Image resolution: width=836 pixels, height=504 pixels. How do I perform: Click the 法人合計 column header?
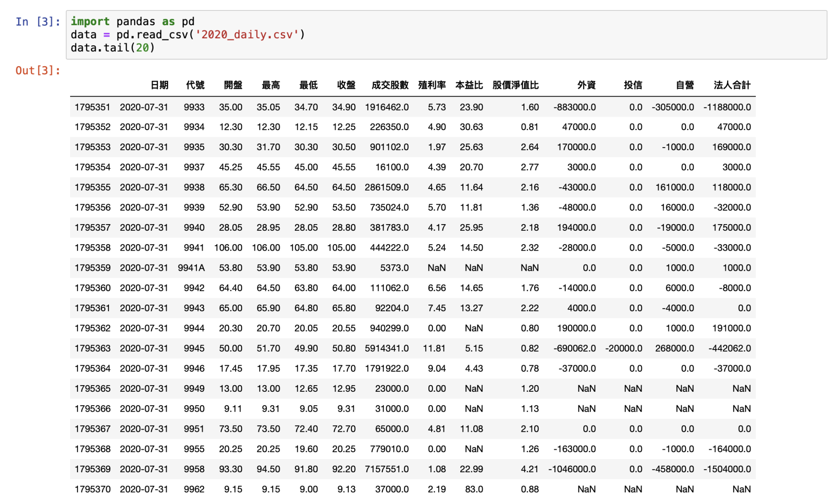[x=732, y=85]
